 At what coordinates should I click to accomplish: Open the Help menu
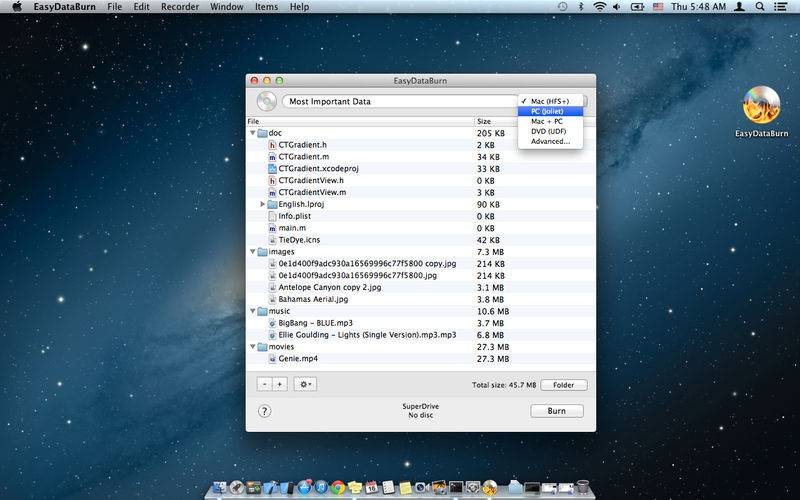pyautogui.click(x=299, y=7)
